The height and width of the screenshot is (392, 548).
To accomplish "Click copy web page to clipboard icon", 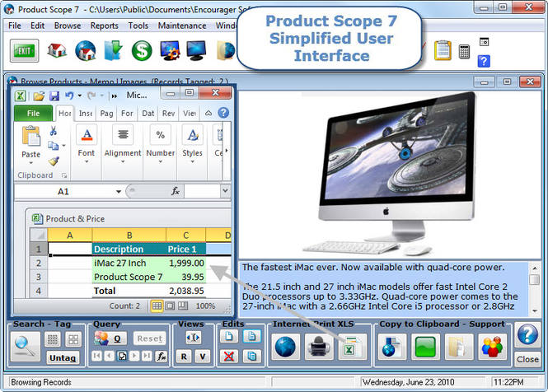I will pos(391,347).
